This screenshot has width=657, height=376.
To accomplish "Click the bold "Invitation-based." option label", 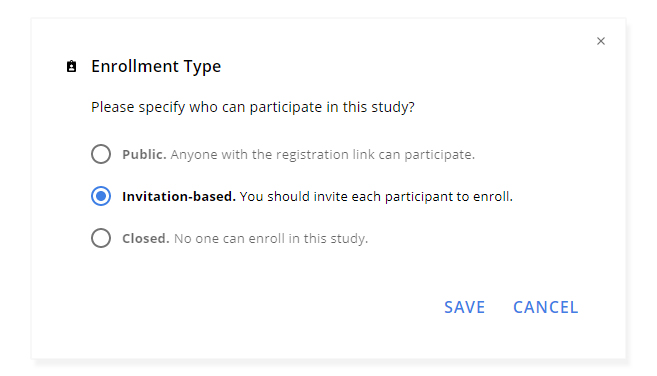I will (x=179, y=196).
